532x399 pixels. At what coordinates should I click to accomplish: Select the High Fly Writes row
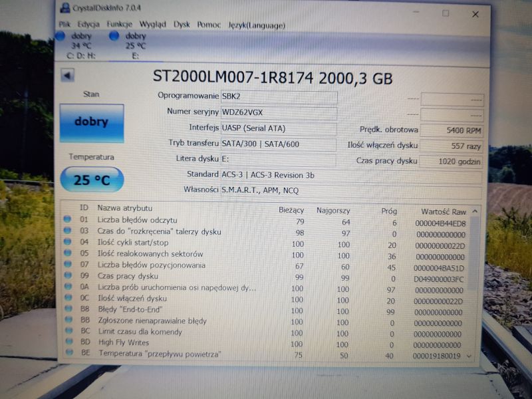(x=265, y=343)
